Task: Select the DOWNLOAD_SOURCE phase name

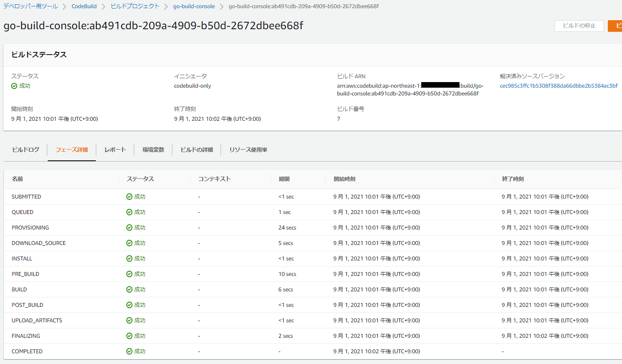Action: tap(39, 243)
